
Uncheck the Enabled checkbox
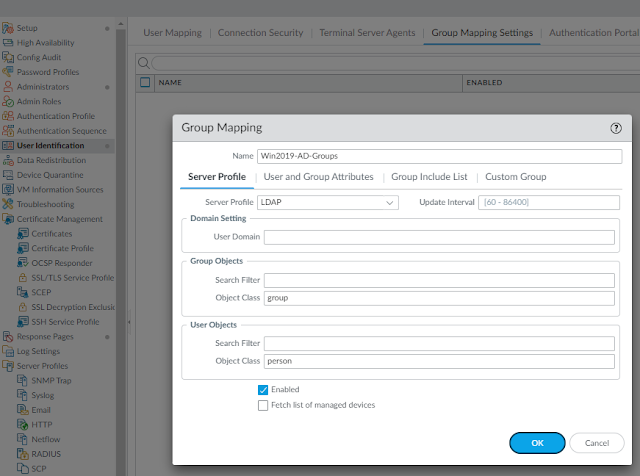click(x=263, y=390)
